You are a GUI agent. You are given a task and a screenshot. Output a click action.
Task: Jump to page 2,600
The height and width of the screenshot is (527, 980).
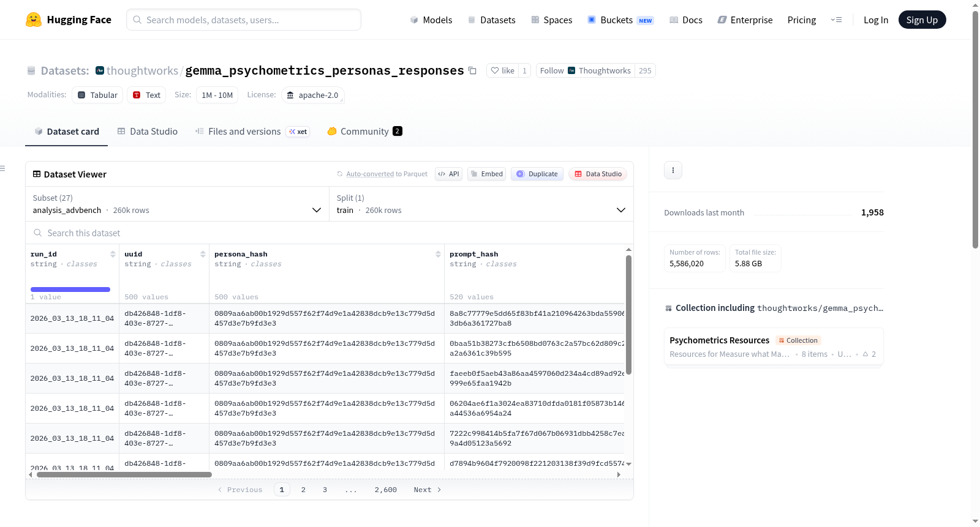[x=386, y=490]
